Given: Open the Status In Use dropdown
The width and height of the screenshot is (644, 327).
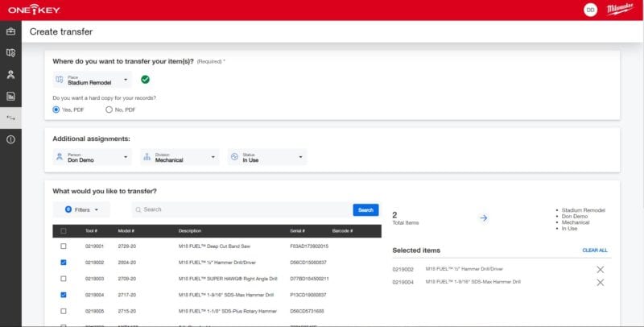Looking at the screenshot, I should tap(267, 157).
